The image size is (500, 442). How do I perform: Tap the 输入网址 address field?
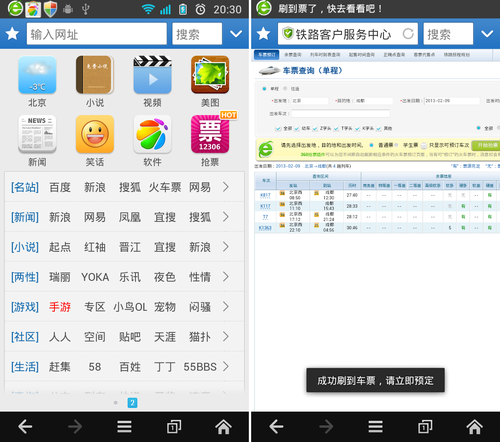tap(97, 34)
